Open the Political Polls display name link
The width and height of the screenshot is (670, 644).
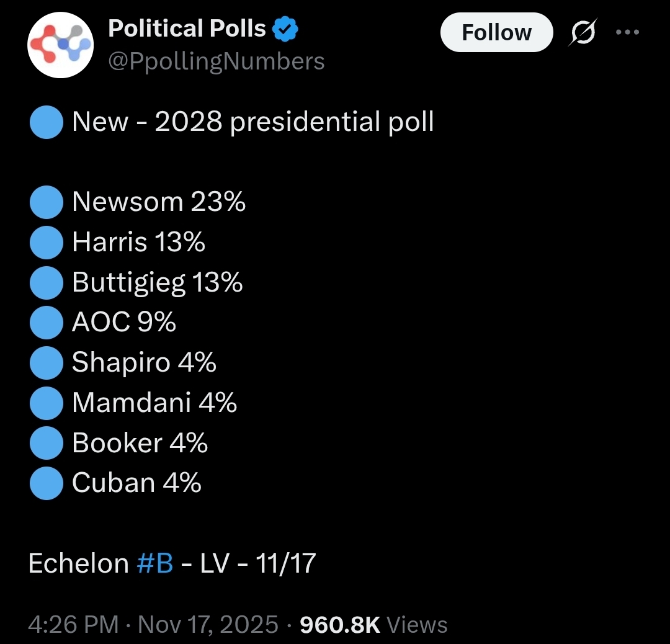(x=187, y=29)
